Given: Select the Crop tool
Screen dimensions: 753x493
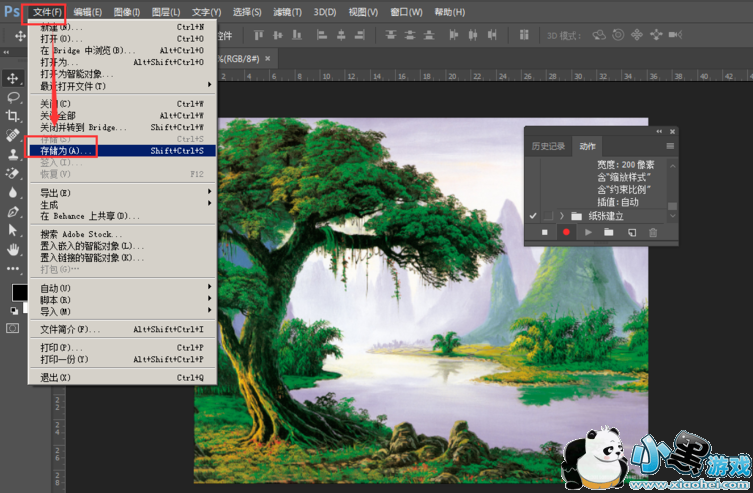Looking at the screenshot, I should click(13, 116).
